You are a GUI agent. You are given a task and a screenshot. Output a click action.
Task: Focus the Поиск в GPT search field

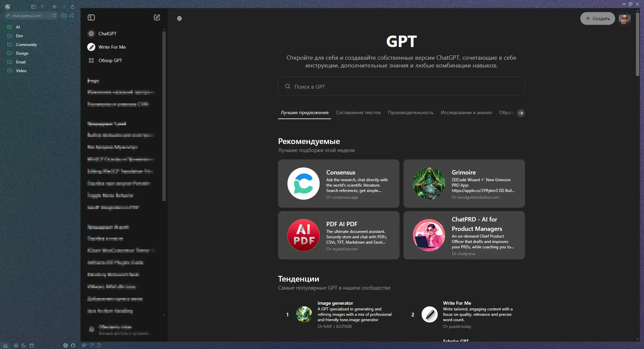coord(401,87)
